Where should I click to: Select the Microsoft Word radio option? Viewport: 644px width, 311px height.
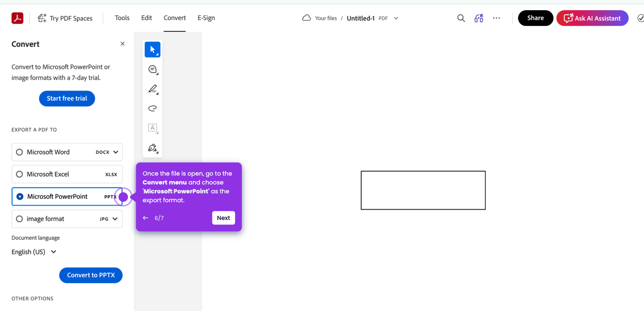click(19, 152)
